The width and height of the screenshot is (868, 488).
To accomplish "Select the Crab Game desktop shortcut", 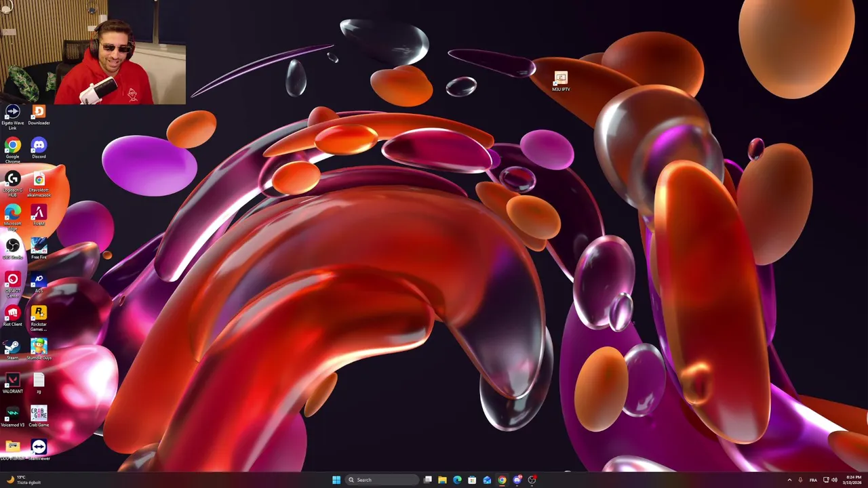I will [39, 416].
